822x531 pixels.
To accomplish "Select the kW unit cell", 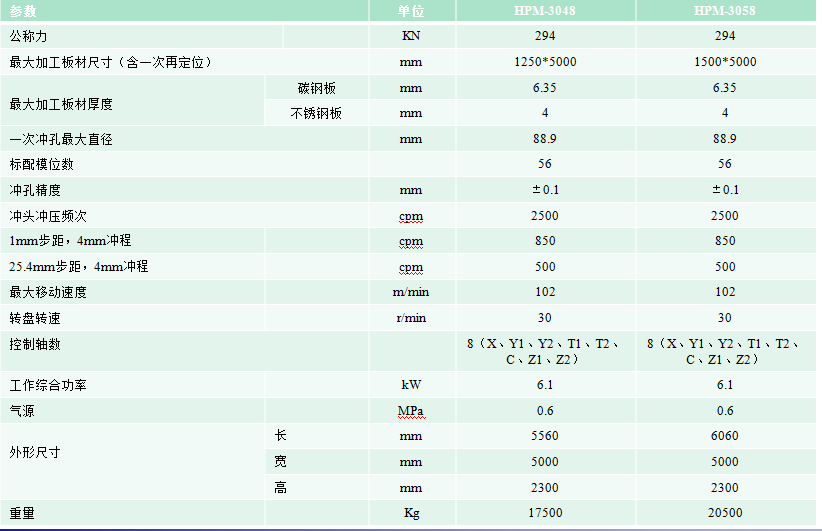I will (410, 385).
